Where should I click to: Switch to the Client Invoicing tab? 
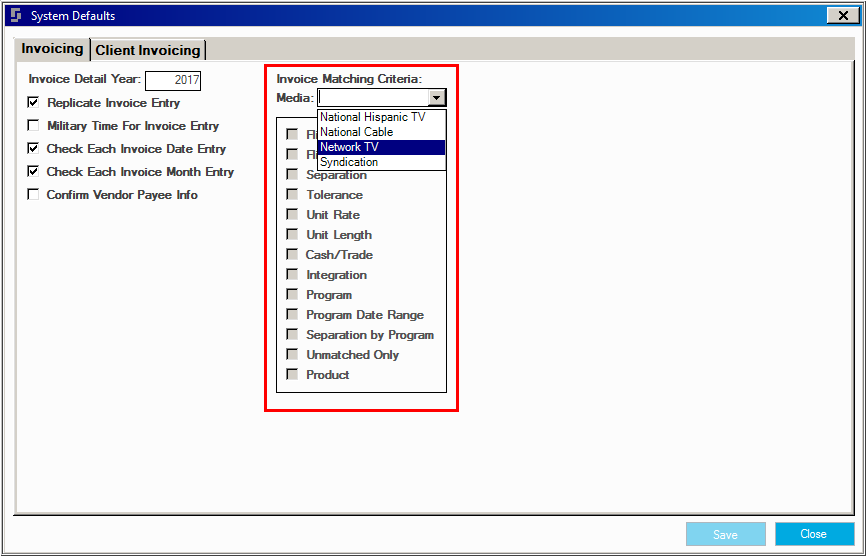click(148, 50)
